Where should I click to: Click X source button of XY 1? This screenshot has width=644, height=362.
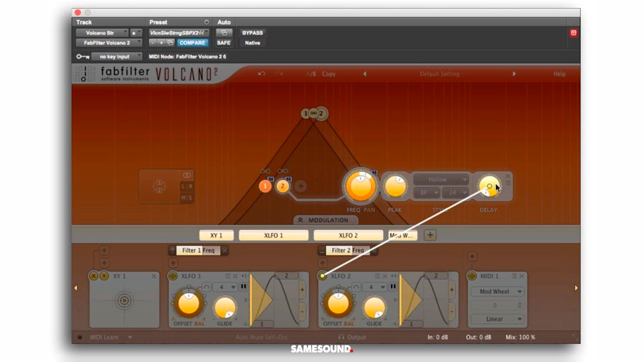[94, 276]
